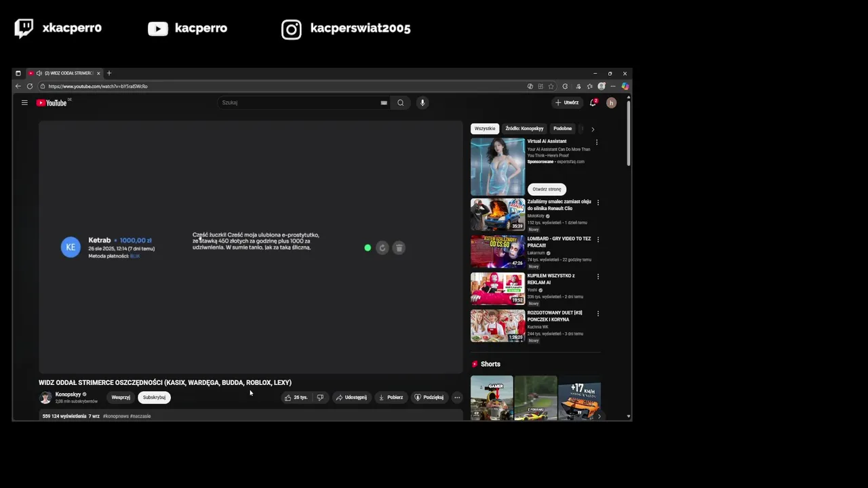The height and width of the screenshot is (488, 868).
Task: Open the +17 KM/H Shorts thumbnail
Action: (579, 398)
